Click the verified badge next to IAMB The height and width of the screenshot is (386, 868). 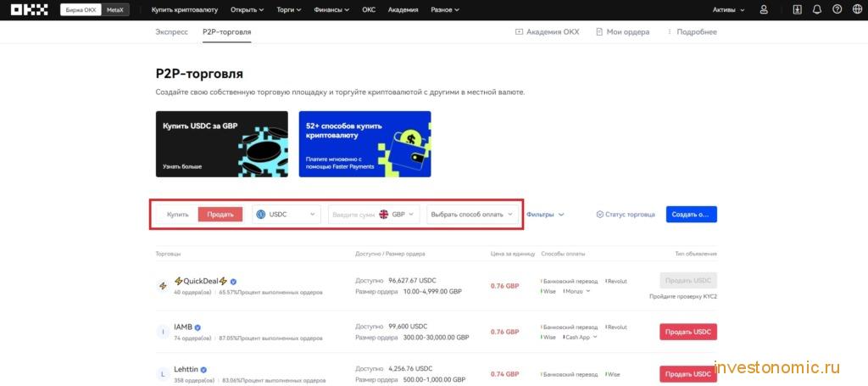tap(198, 327)
